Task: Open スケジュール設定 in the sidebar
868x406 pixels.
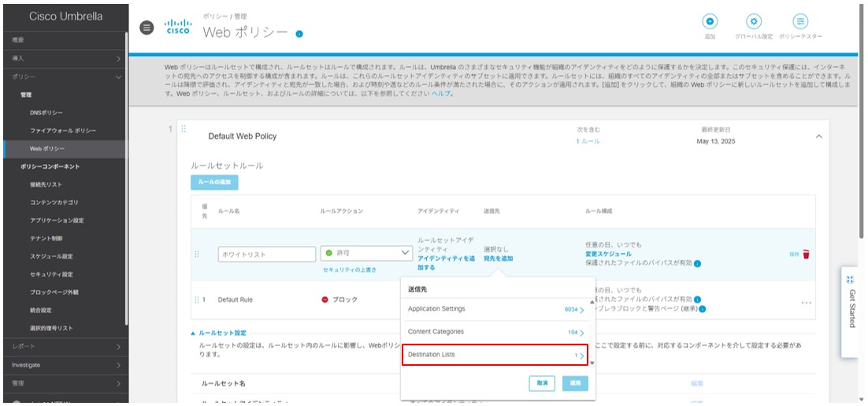Action: 51,256
